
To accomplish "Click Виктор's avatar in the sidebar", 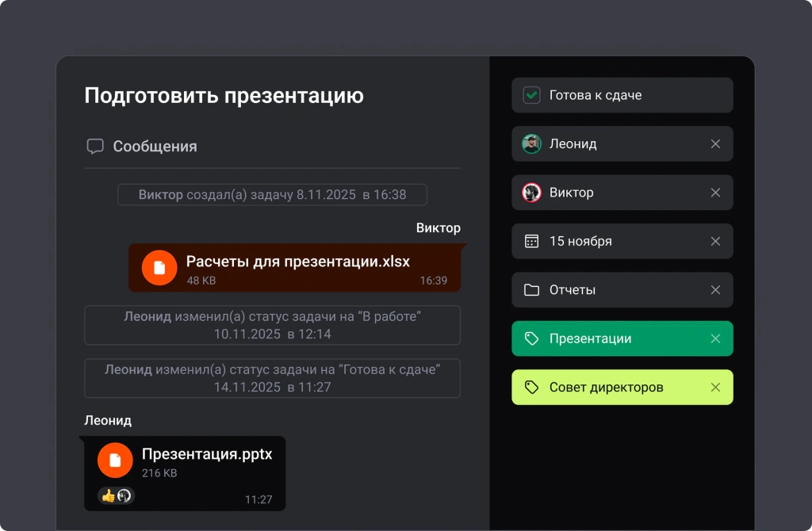I will pos(531,193).
